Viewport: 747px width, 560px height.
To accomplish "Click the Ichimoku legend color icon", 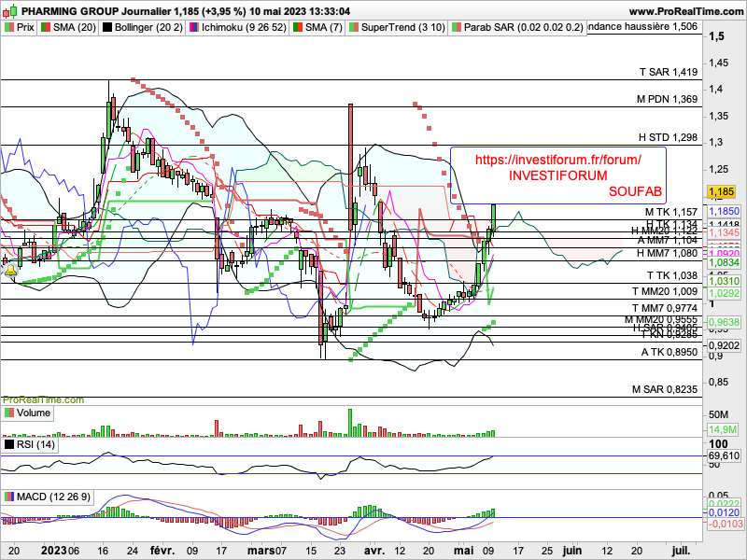I will click(x=194, y=27).
